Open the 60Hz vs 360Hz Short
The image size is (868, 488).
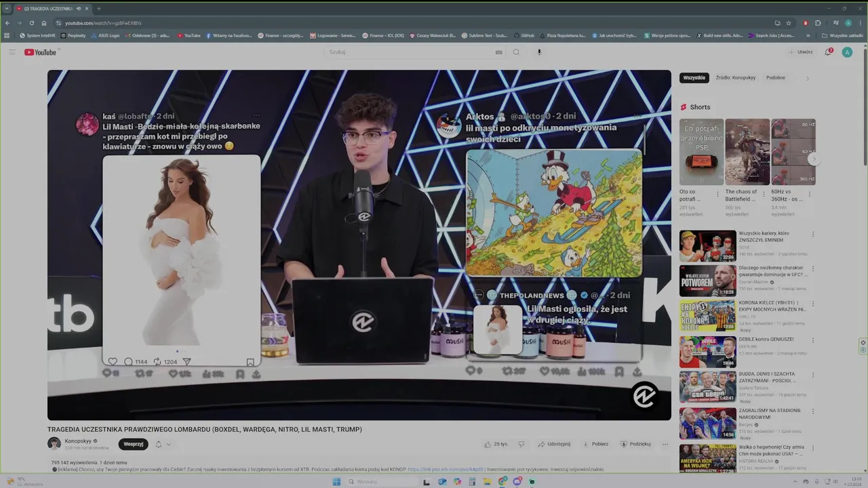click(x=793, y=152)
